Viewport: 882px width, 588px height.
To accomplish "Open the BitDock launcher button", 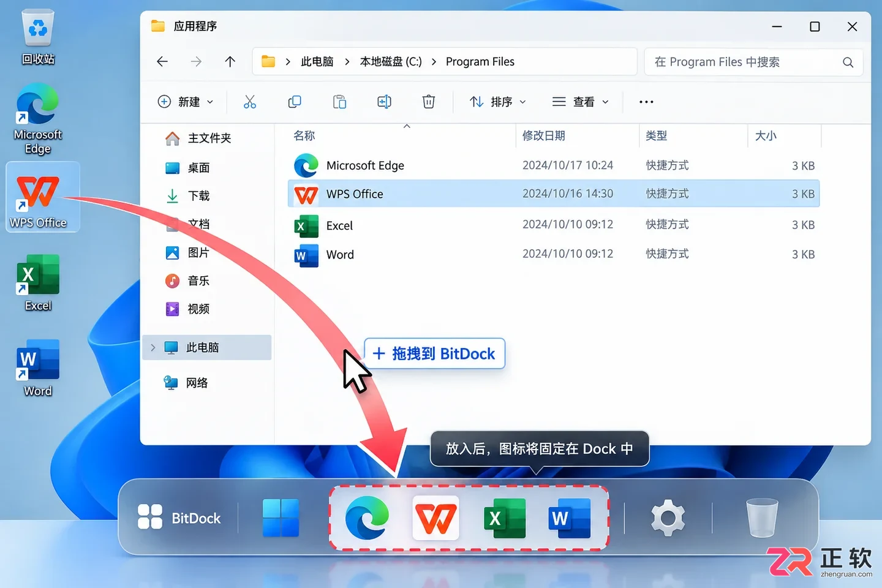I will [x=179, y=518].
